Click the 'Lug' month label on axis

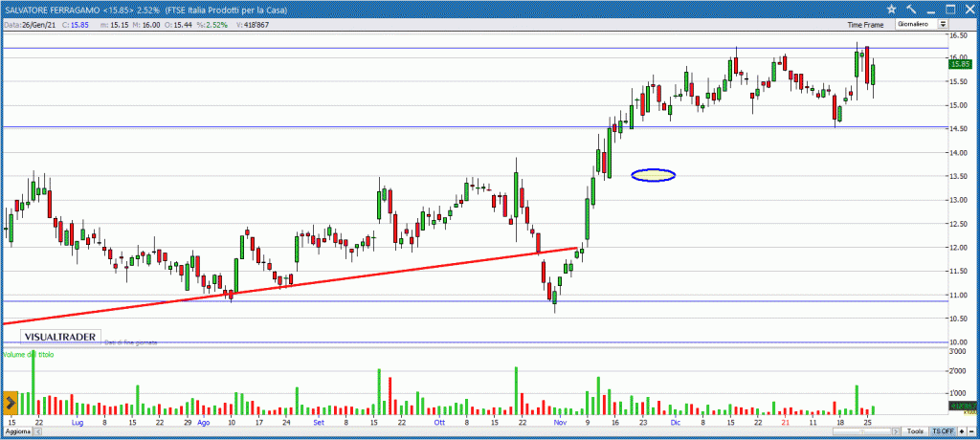[x=78, y=422]
